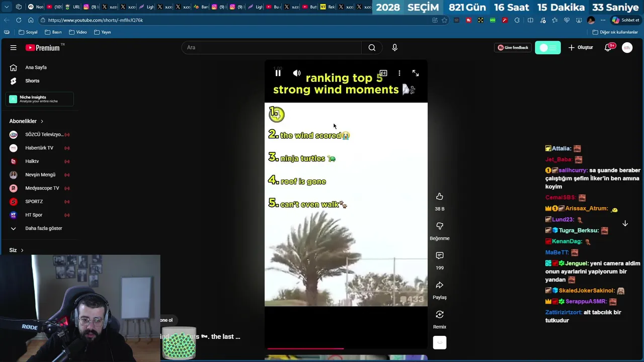Click the browser back arrow
Viewport: 644px width, 362px height.
(7, 20)
